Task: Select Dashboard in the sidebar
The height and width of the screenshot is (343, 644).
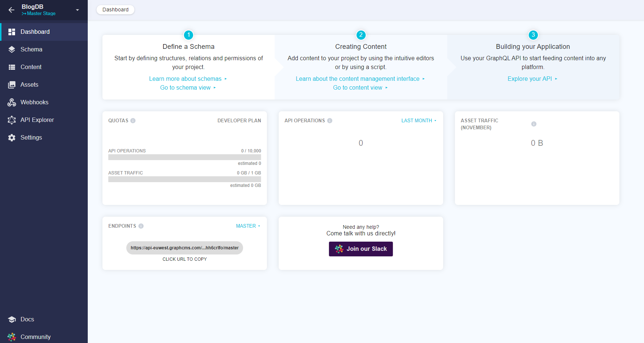Action: [35, 32]
